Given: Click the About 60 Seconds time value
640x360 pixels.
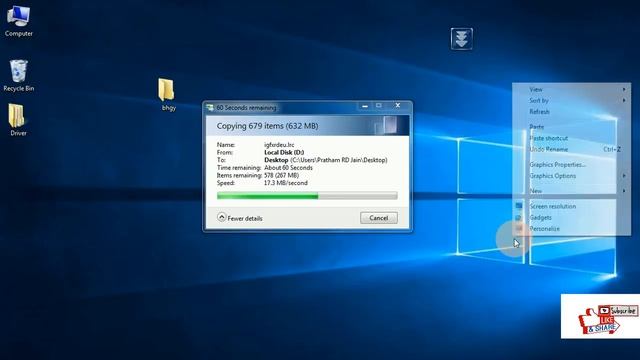Looking at the screenshot, I should pyautogui.click(x=289, y=168).
